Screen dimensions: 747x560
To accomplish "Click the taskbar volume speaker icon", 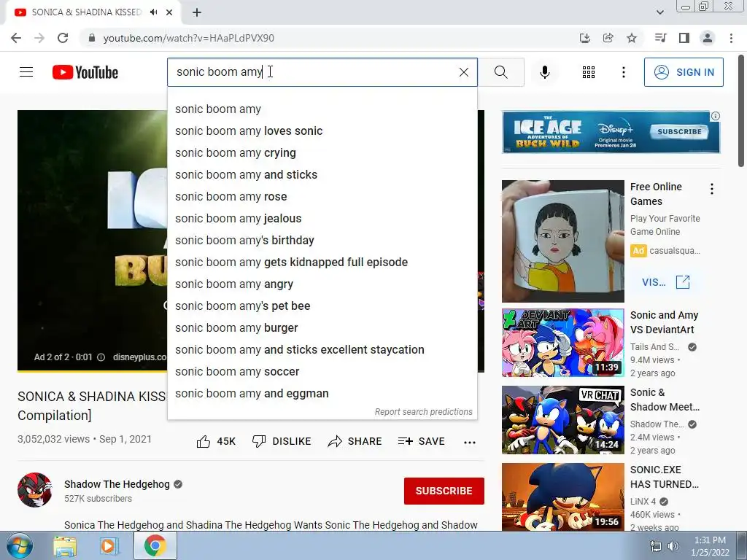I will click(x=673, y=547).
